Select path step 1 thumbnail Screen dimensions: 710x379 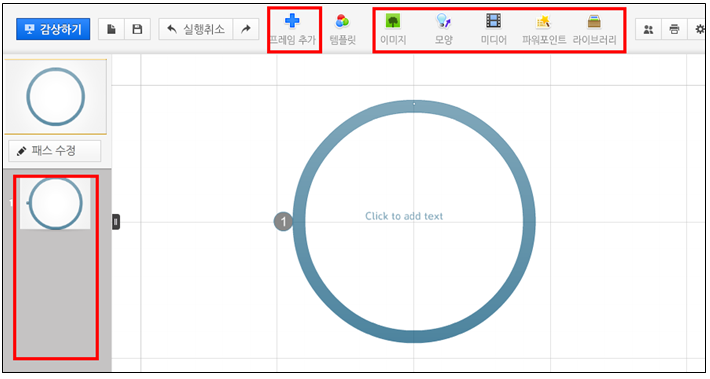pos(55,203)
